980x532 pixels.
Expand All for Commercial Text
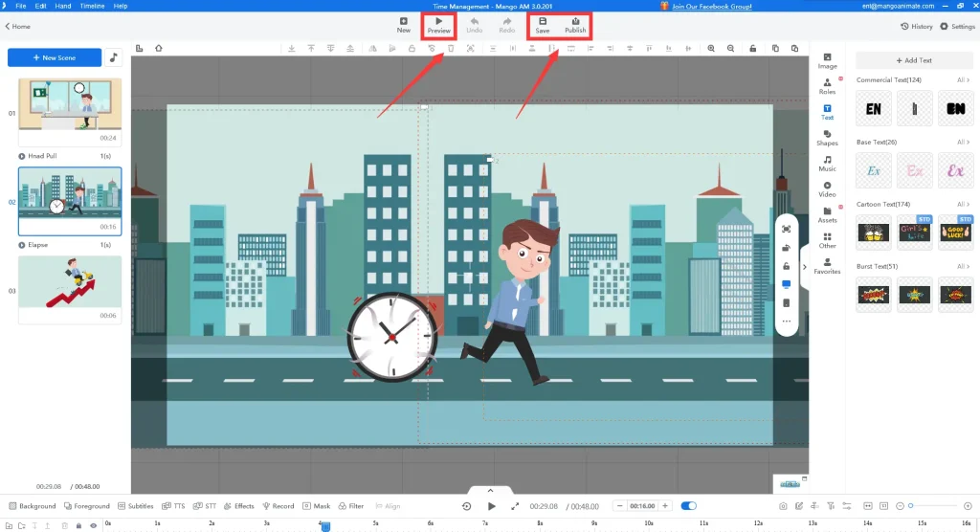click(963, 79)
